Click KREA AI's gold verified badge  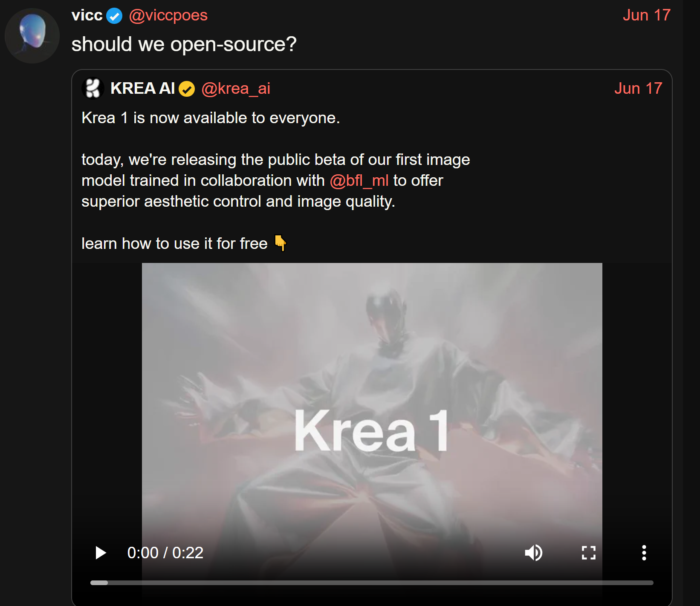point(187,89)
